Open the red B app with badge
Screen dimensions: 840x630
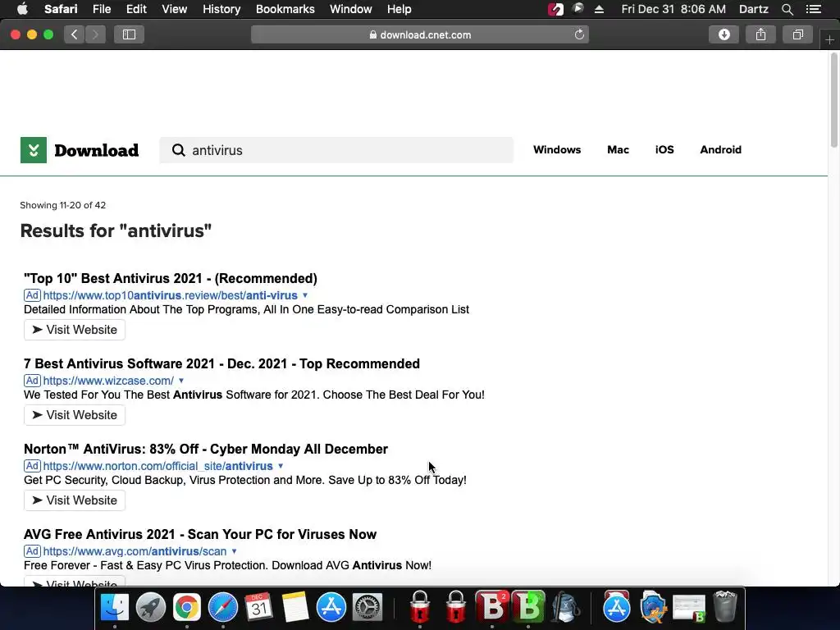coord(492,608)
